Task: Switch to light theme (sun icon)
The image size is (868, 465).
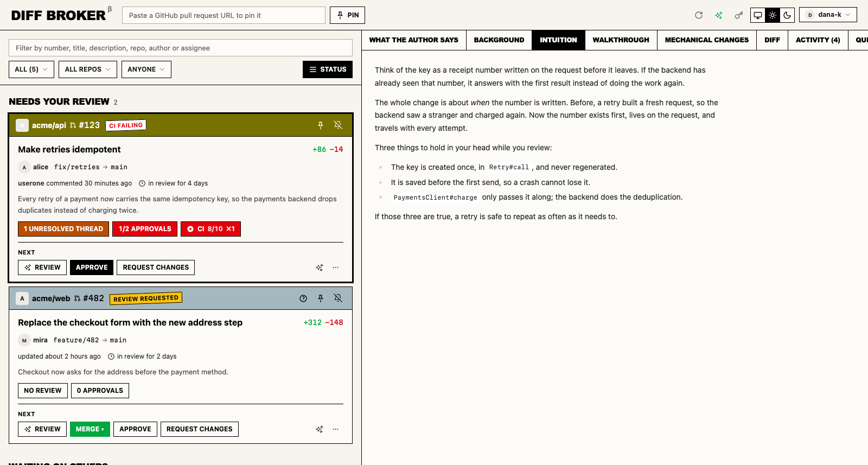Action: (x=773, y=15)
